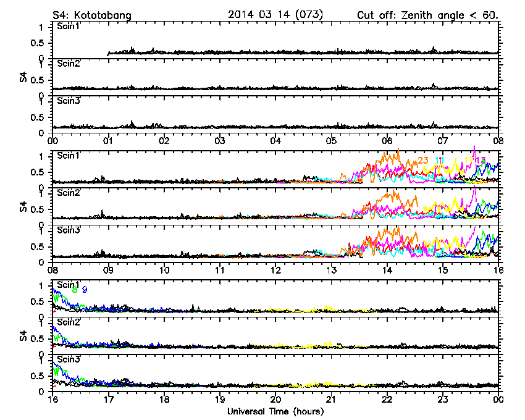
Task: Click 'Scin3' label in the 08–16 block
Action: [x=69, y=230]
